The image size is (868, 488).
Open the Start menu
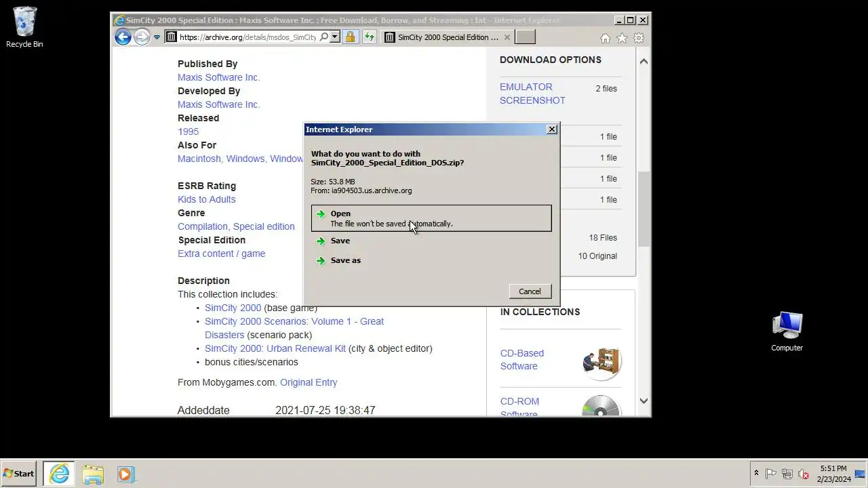[19, 474]
